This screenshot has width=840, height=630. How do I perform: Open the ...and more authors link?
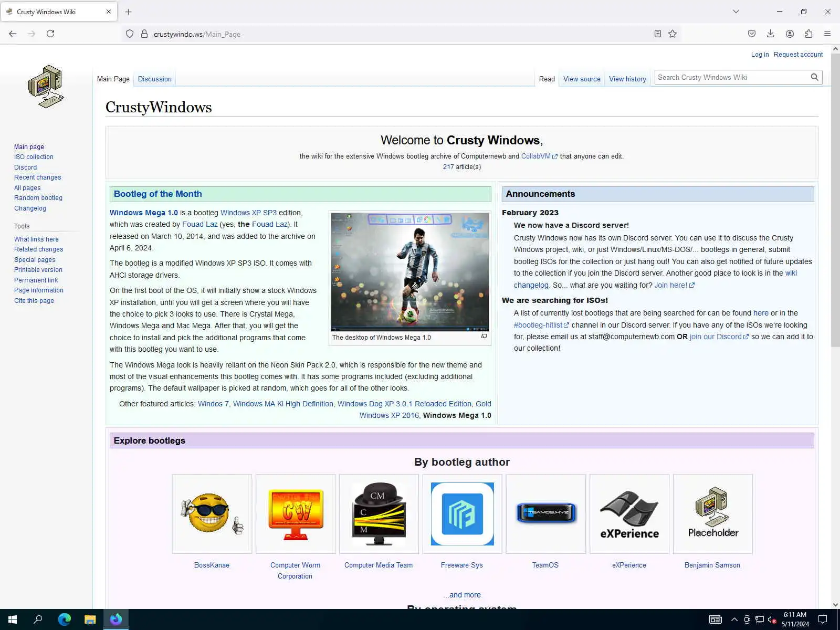pyautogui.click(x=462, y=595)
